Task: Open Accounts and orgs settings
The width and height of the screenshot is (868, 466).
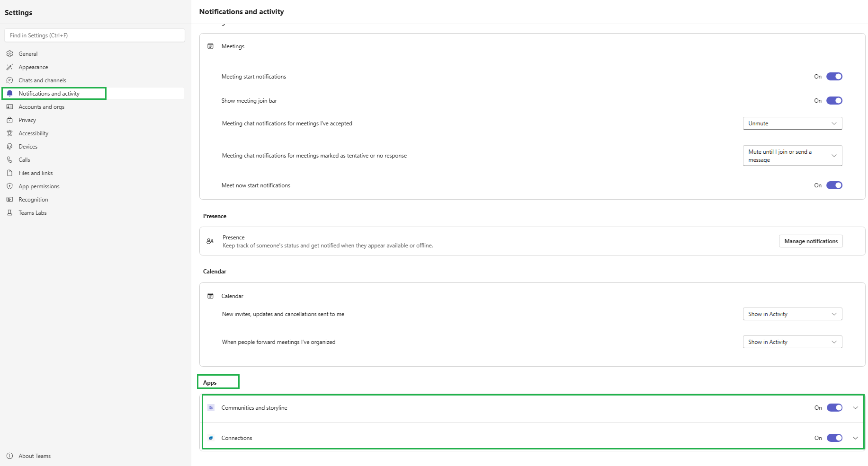Action: [94, 107]
